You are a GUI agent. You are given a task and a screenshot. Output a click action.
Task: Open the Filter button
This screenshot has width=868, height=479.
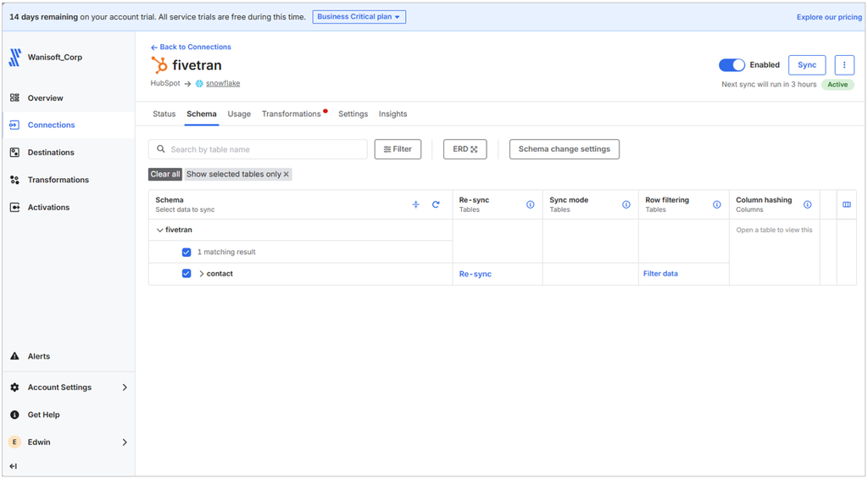pyautogui.click(x=398, y=149)
